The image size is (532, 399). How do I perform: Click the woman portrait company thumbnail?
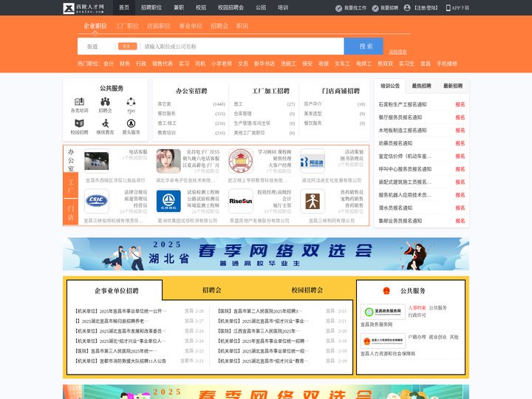168,161
